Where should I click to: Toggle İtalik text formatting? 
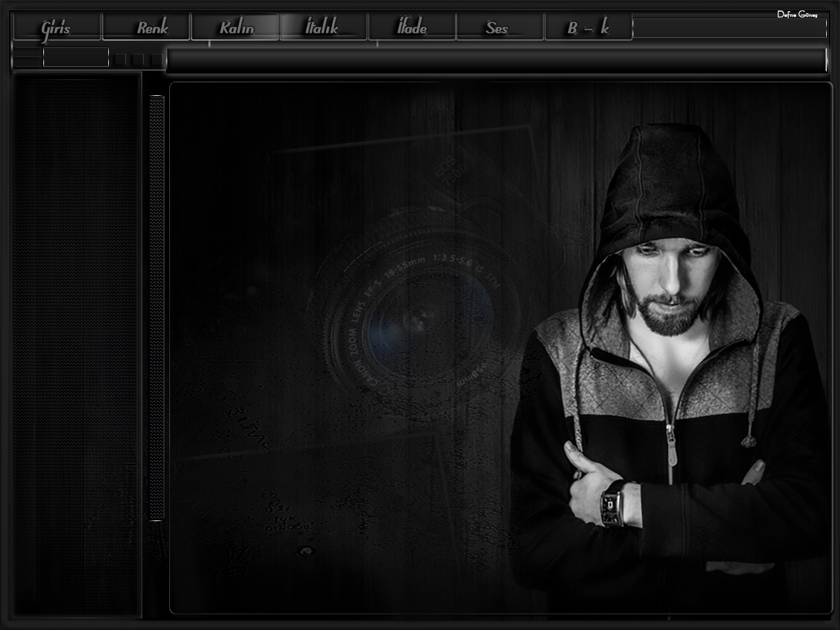323,28
